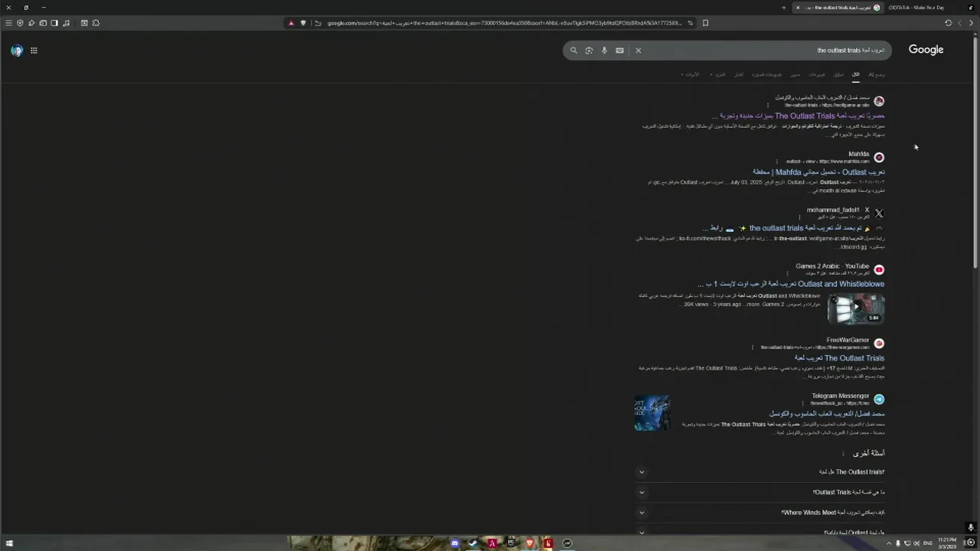Bookmark this page with the bookmark icon
This screenshot has width=980, height=551.
[705, 23]
